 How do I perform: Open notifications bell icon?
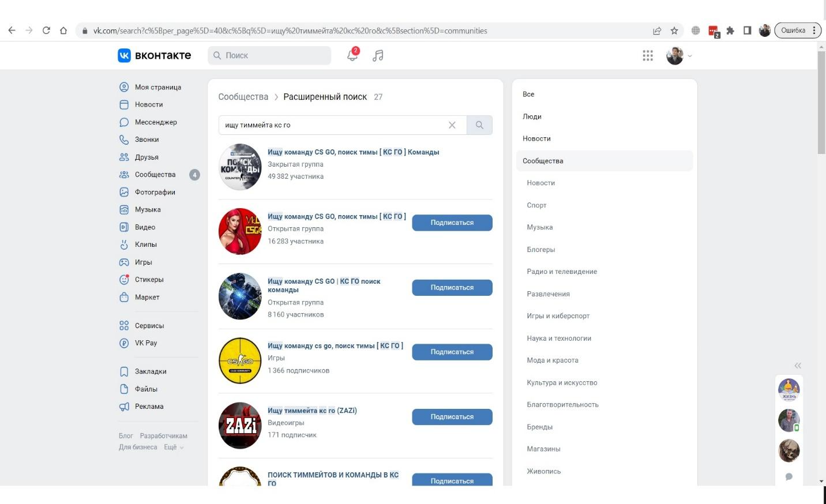(352, 55)
